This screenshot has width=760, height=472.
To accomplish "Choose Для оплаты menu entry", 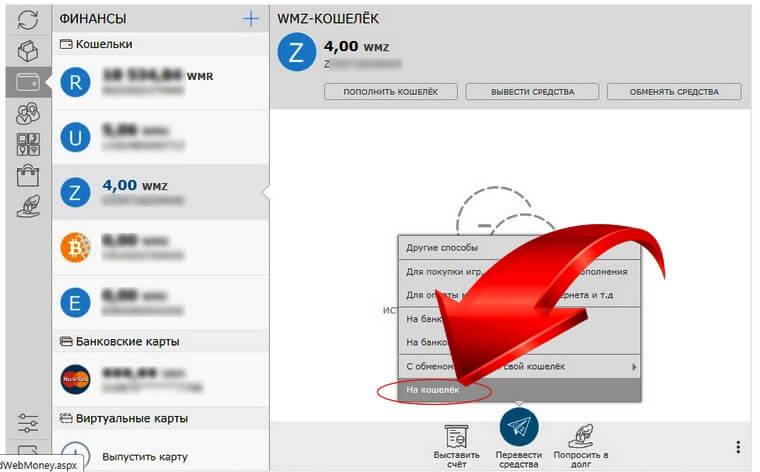I will point(519,295).
